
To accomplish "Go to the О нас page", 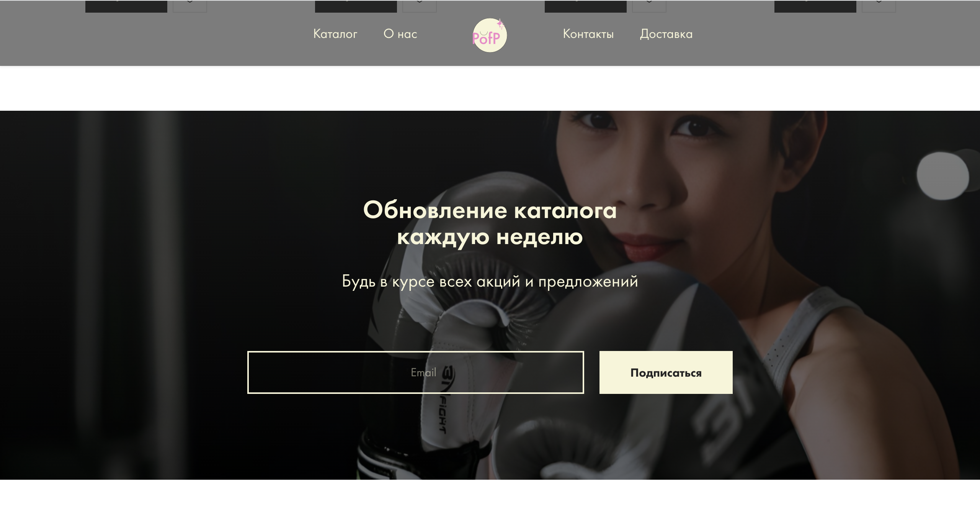I will point(400,34).
